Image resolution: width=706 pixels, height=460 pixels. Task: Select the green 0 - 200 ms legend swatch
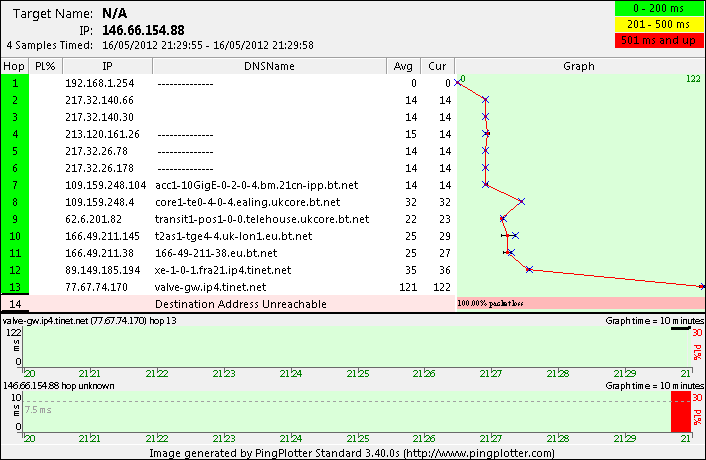[659, 9]
